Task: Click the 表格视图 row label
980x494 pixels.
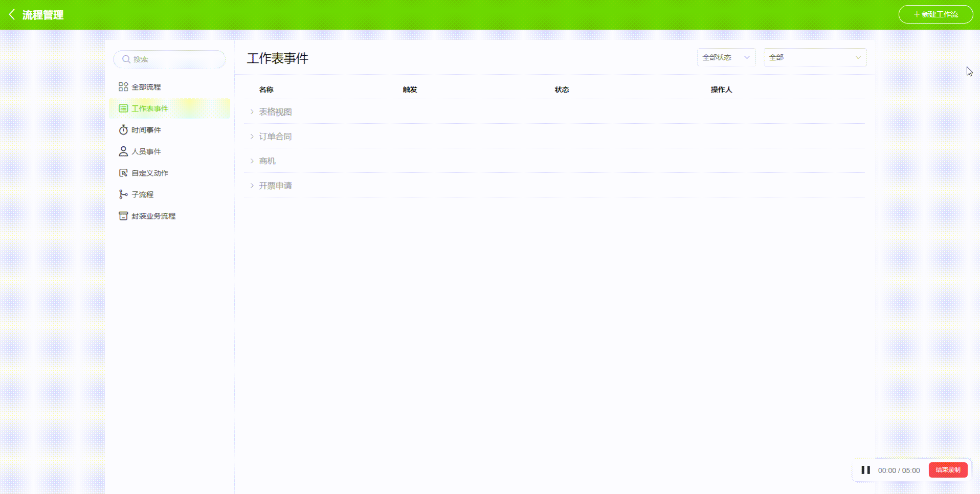Action: 275,112
